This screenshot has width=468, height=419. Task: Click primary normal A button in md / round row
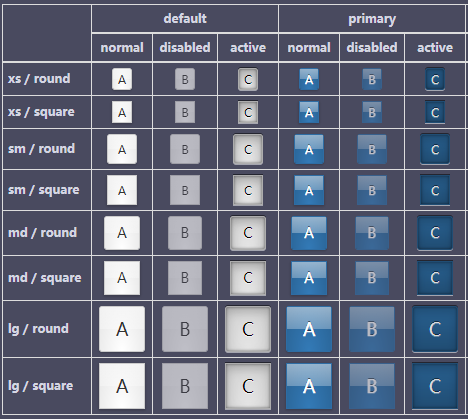click(x=309, y=233)
